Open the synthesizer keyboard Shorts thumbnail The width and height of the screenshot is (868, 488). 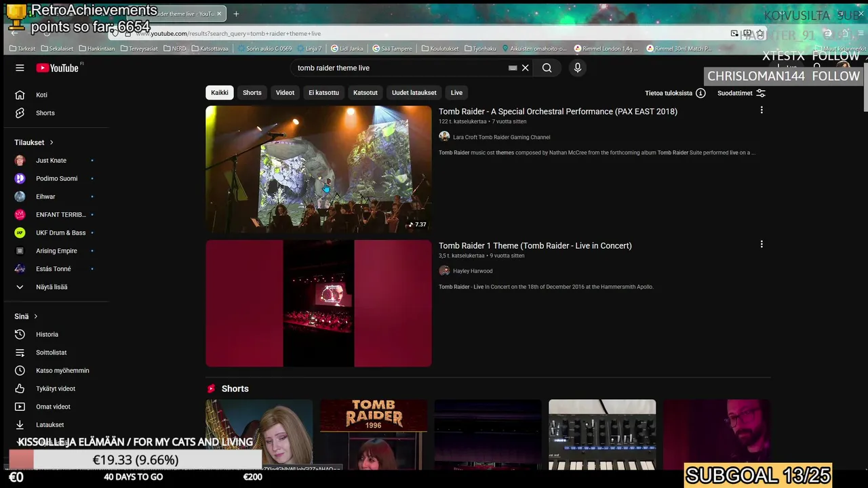(602, 434)
